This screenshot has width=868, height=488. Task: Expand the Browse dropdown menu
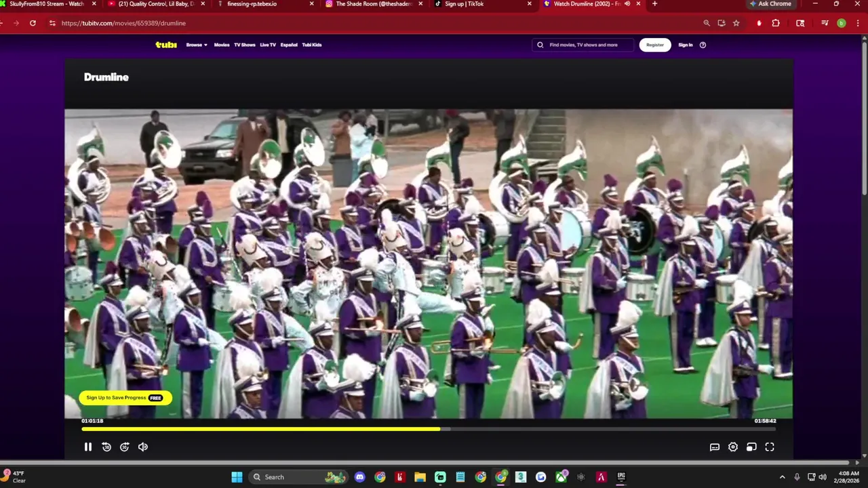197,45
